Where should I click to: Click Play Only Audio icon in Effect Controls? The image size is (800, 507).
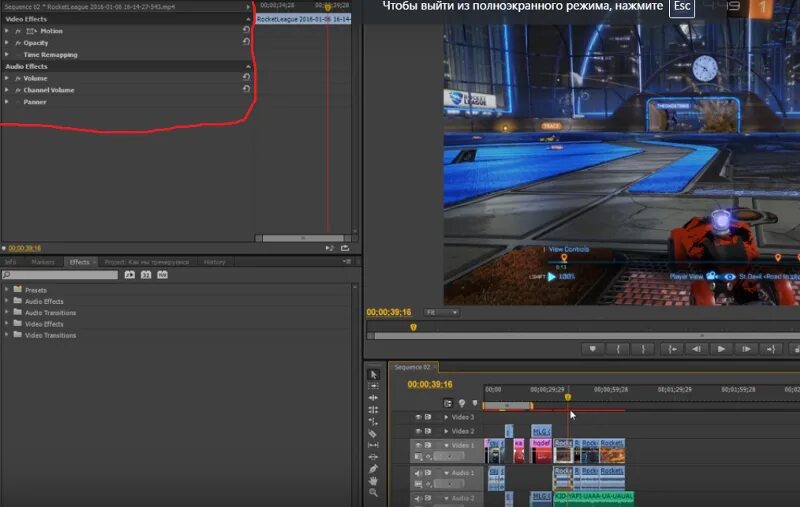330,248
